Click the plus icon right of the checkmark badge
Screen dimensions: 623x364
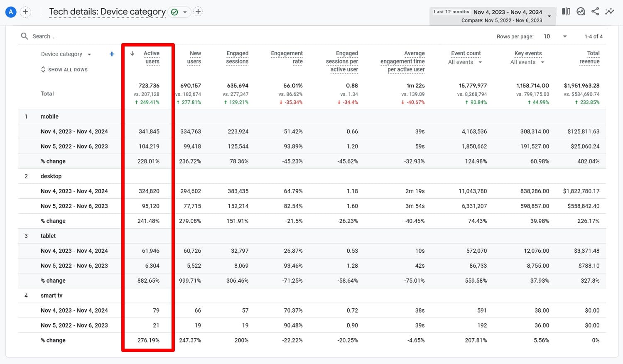(x=198, y=11)
